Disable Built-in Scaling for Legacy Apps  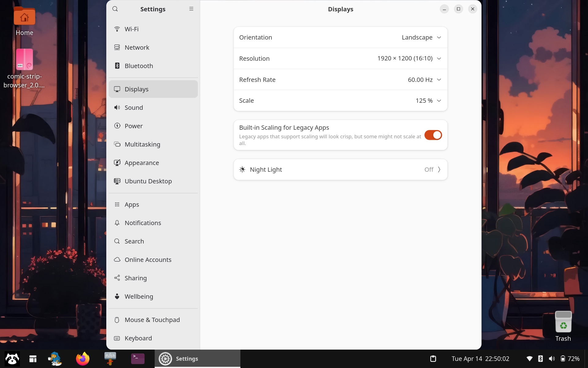[x=433, y=135]
